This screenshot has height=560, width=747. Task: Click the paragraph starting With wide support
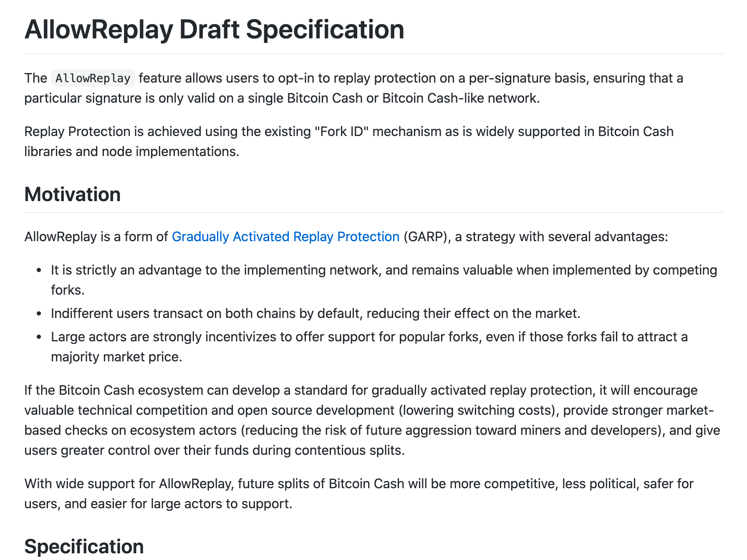tap(359, 494)
